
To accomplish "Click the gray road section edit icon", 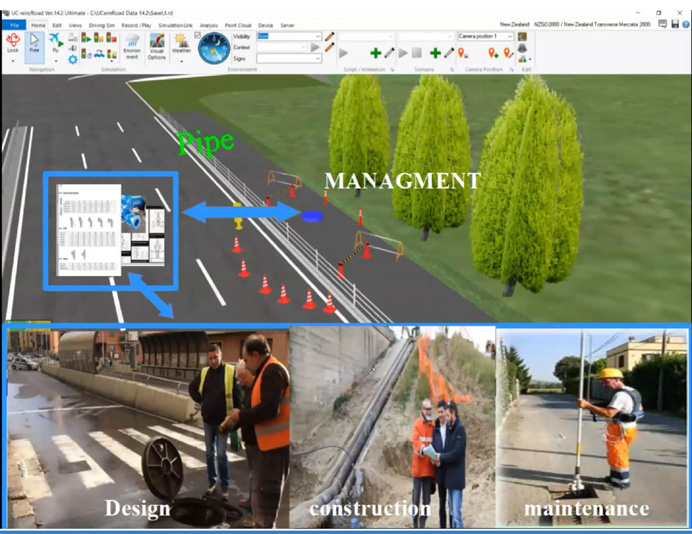I will pyautogui.click(x=522, y=48).
